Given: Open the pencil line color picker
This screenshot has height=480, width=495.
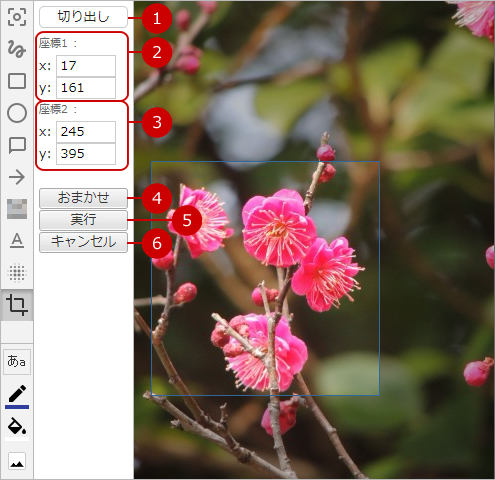Looking at the screenshot, I should [x=17, y=397].
